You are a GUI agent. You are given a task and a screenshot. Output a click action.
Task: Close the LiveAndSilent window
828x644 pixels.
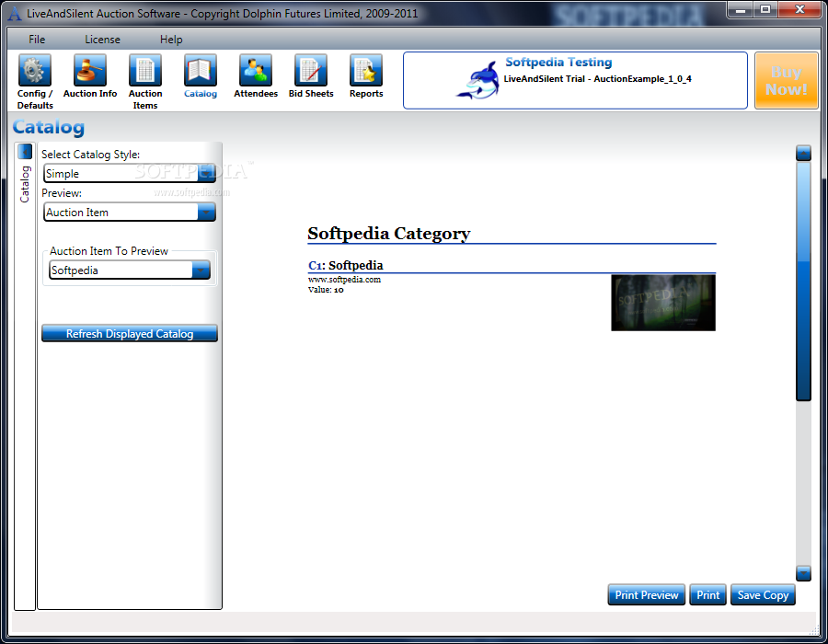tap(799, 10)
